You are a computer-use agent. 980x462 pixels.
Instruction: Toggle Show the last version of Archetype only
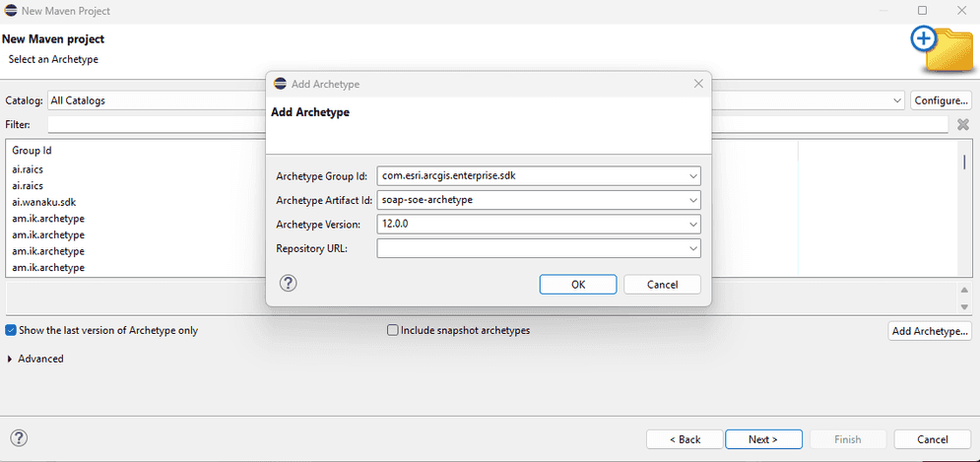(x=12, y=331)
